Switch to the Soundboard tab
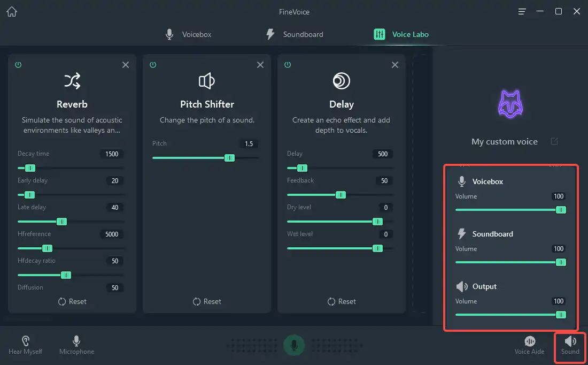The width and height of the screenshot is (588, 365). click(x=295, y=34)
